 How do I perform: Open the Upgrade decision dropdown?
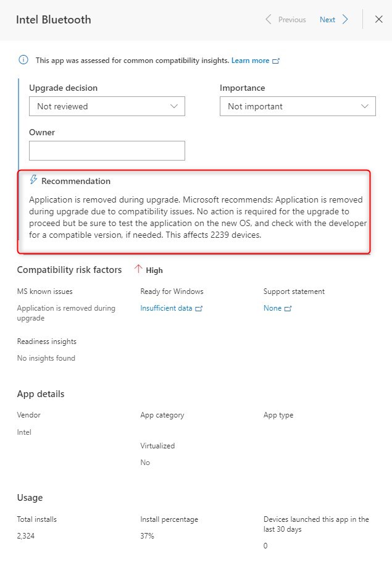107,106
